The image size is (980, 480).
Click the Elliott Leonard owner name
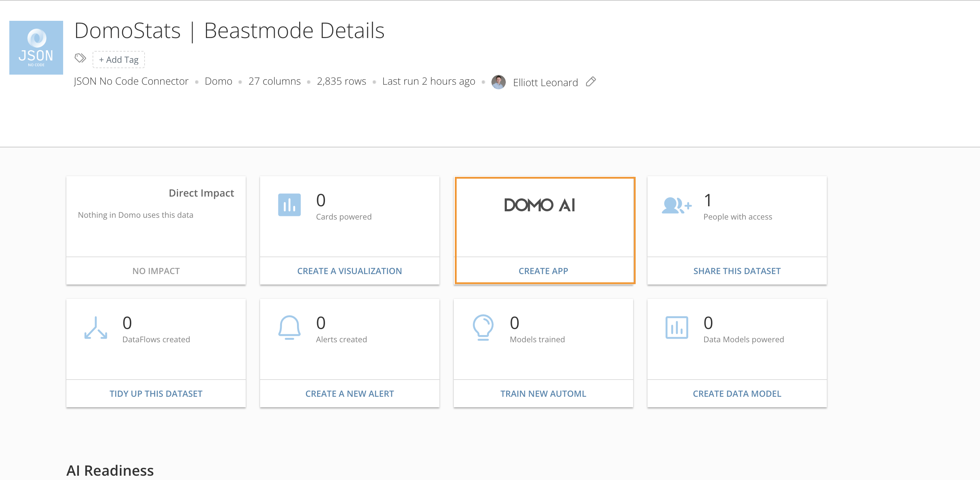click(x=545, y=83)
